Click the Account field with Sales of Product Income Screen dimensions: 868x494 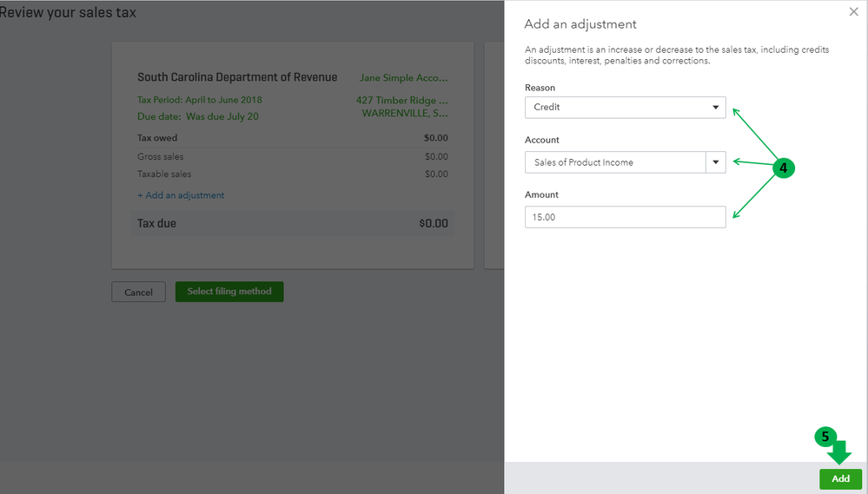(614, 162)
